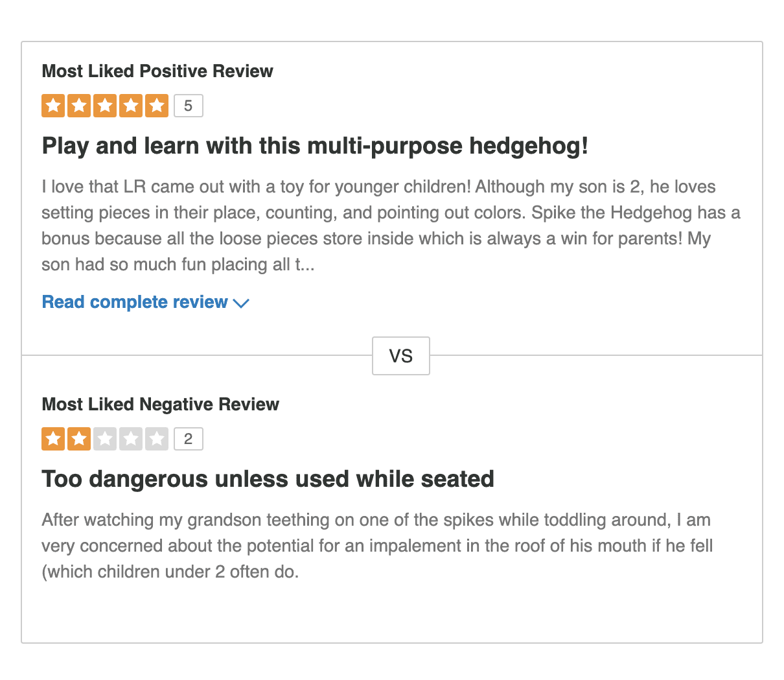
Task: Select the Most Liked Negative Review heading
Action: tap(160, 404)
